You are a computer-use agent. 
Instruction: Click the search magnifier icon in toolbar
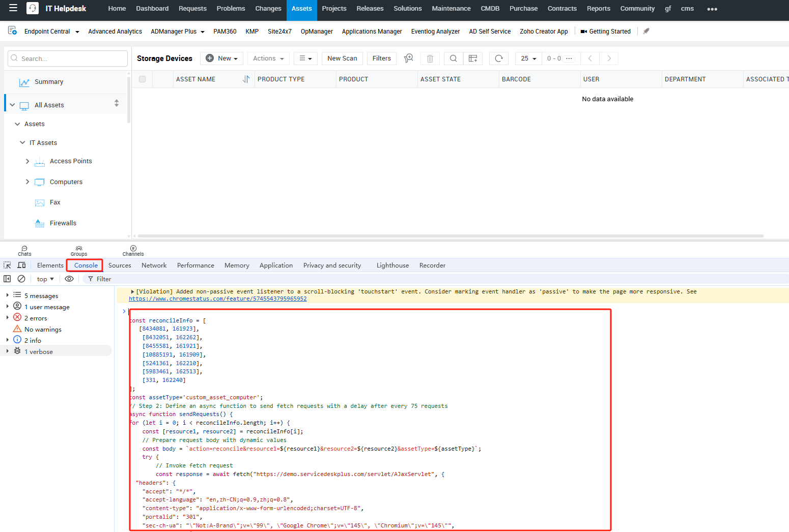point(453,58)
